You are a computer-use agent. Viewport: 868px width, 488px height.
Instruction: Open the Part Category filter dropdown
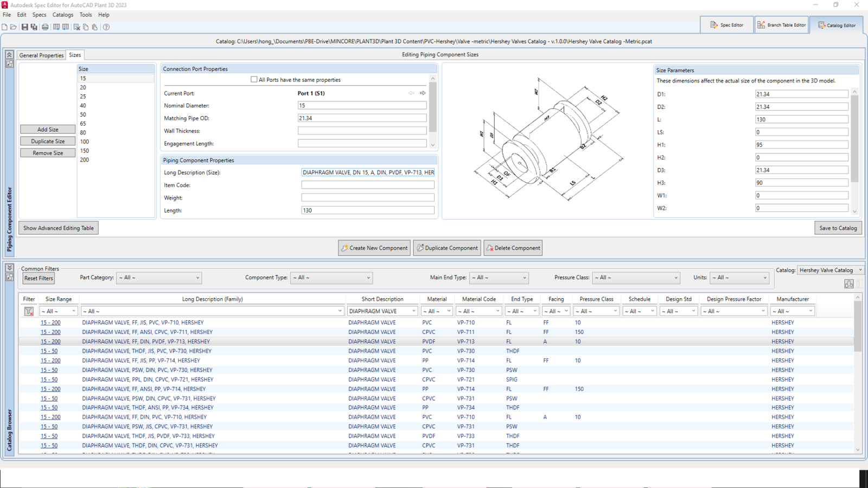tap(159, 278)
